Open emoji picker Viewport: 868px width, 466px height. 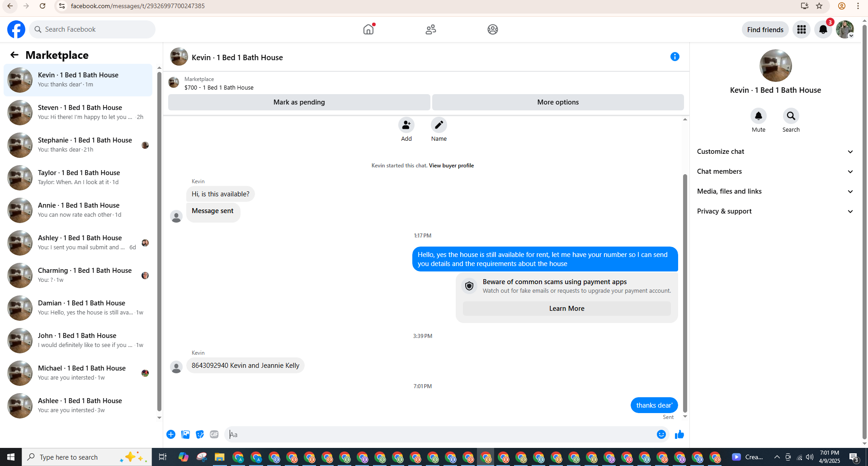pos(661,434)
